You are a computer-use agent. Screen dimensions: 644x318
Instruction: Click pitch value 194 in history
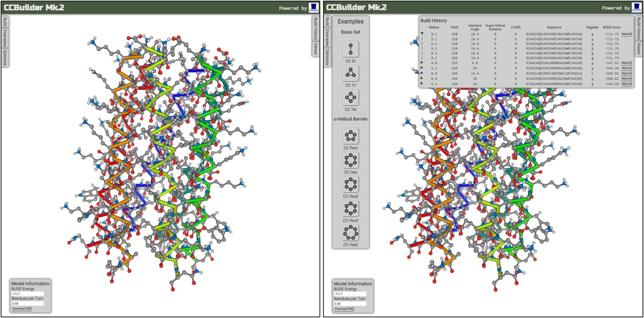pos(454,79)
